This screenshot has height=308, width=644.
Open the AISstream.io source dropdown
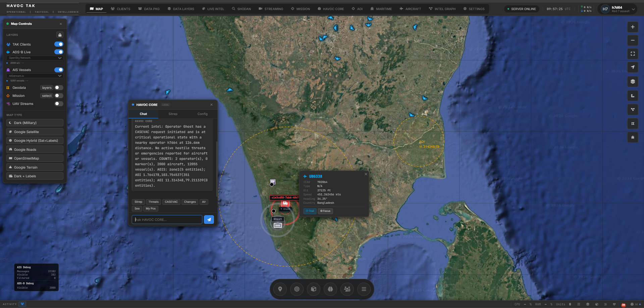(x=35, y=76)
